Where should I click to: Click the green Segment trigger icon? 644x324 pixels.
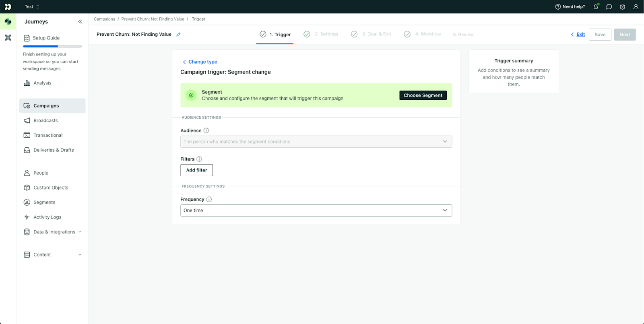click(x=191, y=95)
